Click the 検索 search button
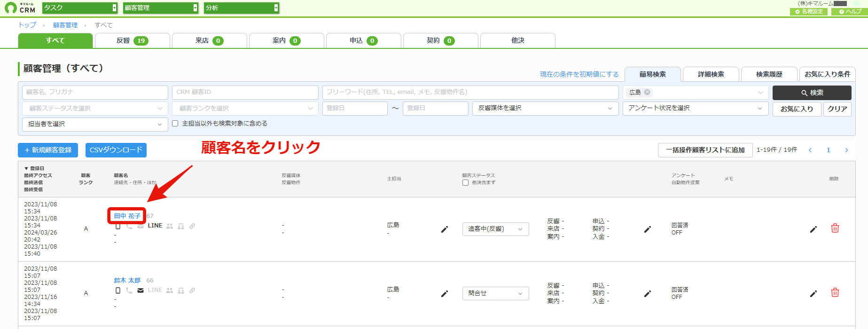The image size is (868, 329). (x=812, y=93)
